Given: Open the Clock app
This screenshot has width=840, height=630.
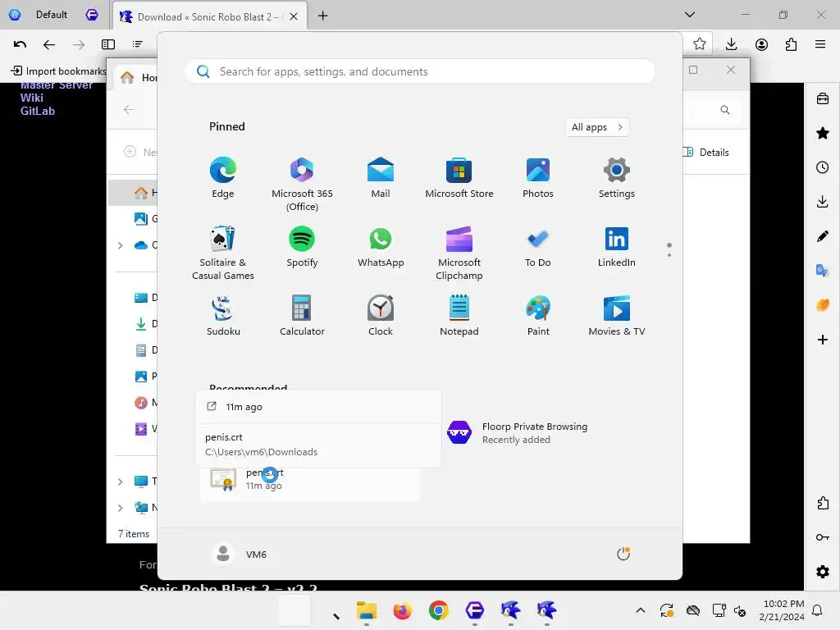Looking at the screenshot, I should point(381,316).
